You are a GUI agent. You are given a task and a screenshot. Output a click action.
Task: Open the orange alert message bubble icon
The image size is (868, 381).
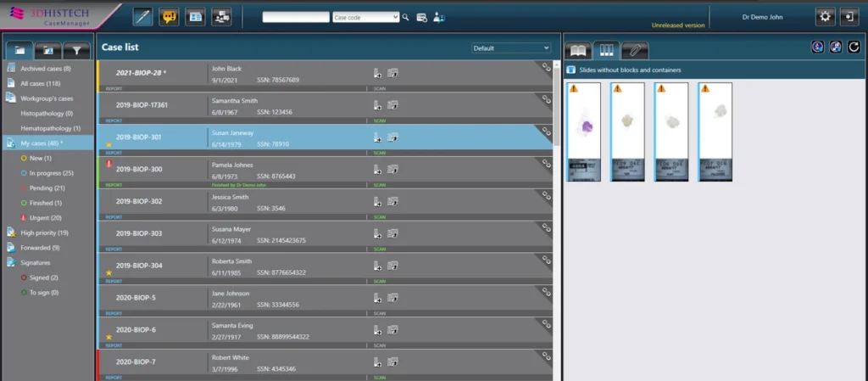(x=169, y=17)
